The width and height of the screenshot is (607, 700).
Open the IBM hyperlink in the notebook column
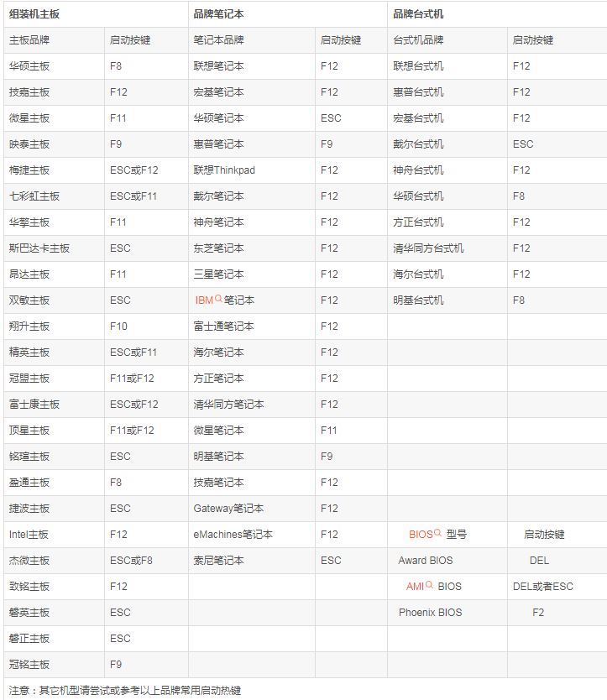click(204, 300)
